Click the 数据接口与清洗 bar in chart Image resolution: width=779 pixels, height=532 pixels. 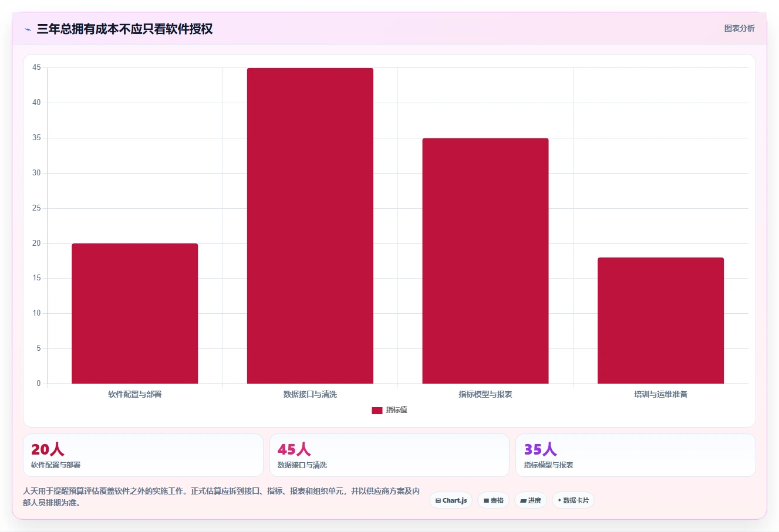click(x=310, y=226)
